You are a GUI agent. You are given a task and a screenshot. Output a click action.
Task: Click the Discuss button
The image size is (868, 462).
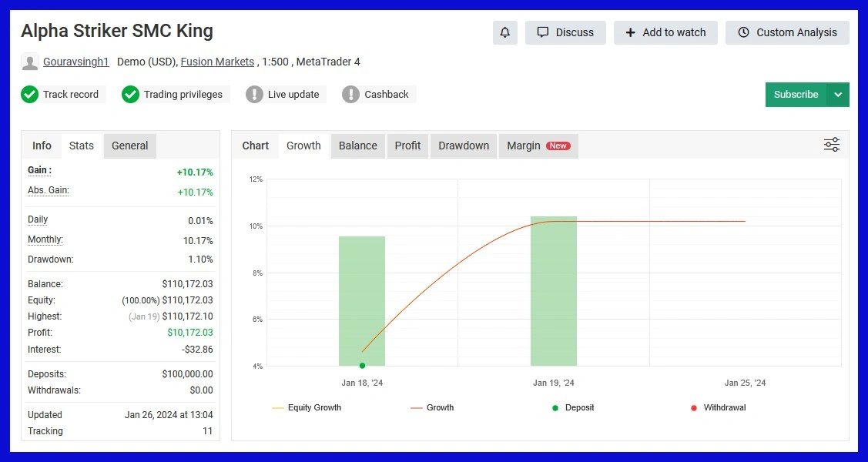click(x=565, y=32)
